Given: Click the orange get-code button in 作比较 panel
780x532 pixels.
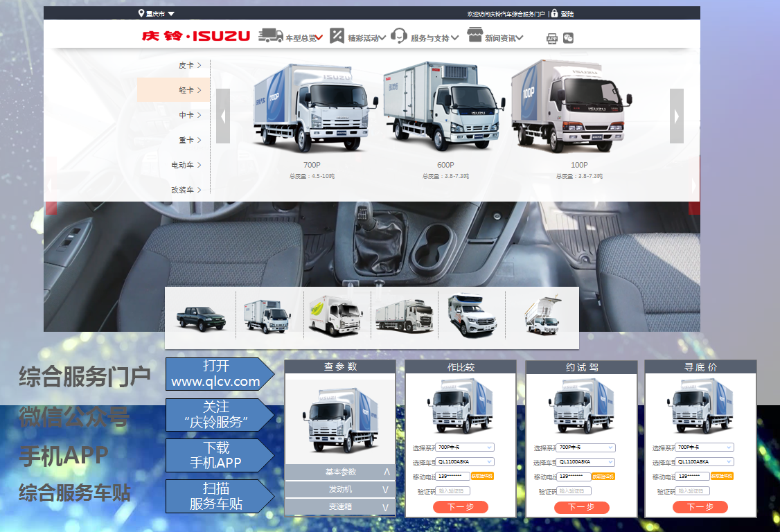Looking at the screenshot, I should pos(482,477).
